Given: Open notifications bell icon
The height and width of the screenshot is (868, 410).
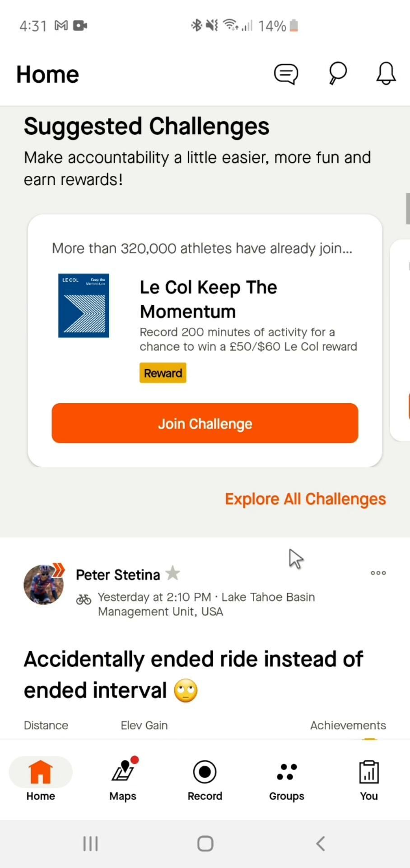Looking at the screenshot, I should click(x=386, y=73).
